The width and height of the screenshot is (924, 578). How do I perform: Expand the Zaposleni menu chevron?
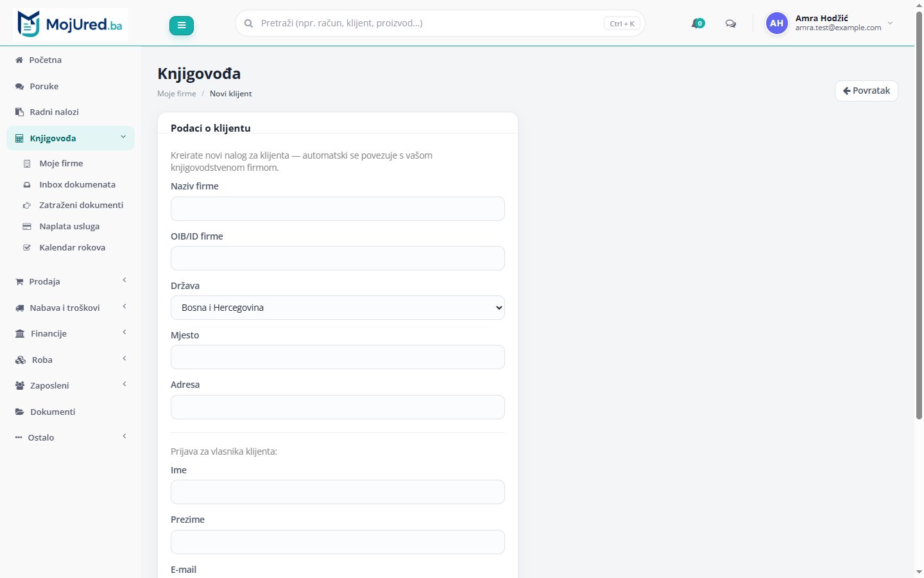[x=124, y=384]
